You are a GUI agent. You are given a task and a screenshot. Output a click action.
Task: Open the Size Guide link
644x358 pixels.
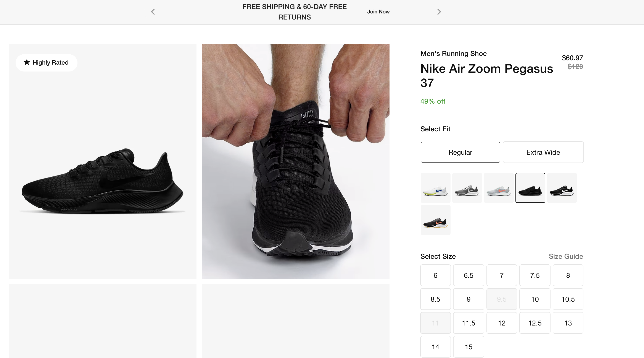coord(566,256)
